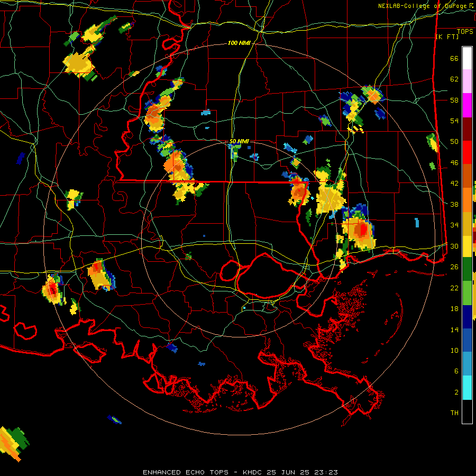Click the K FT units label
The image size is (476, 476).
(447, 37)
